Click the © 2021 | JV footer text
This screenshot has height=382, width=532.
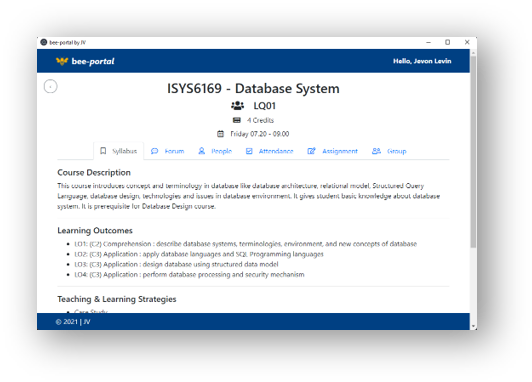click(x=73, y=322)
